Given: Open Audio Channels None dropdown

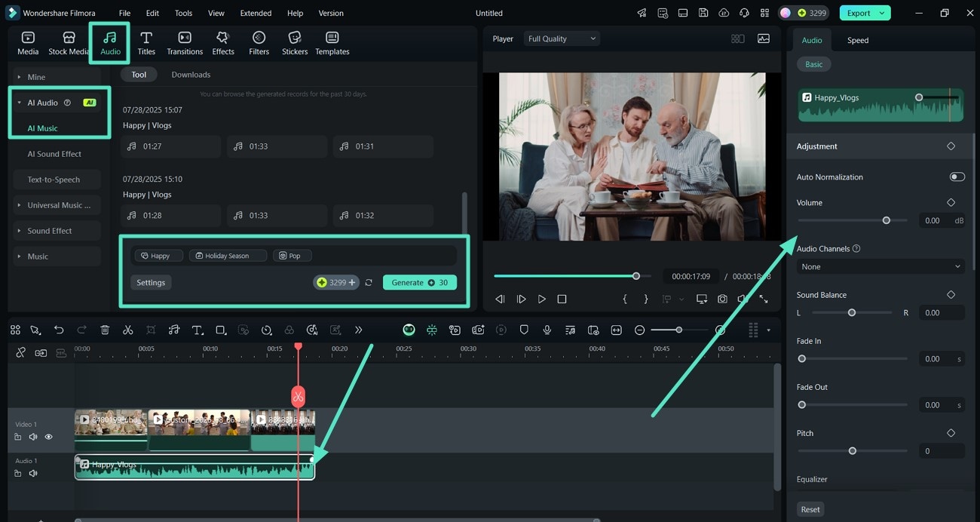Looking at the screenshot, I should [880, 266].
